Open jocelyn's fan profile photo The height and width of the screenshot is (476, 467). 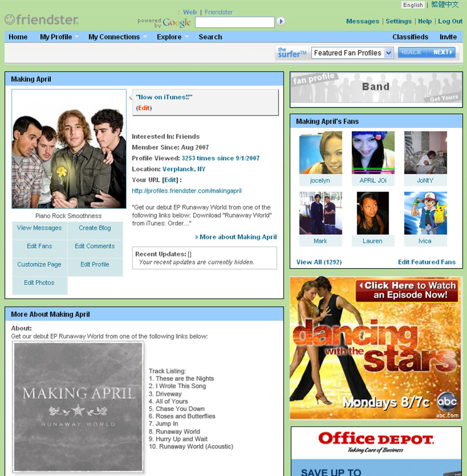(x=320, y=152)
